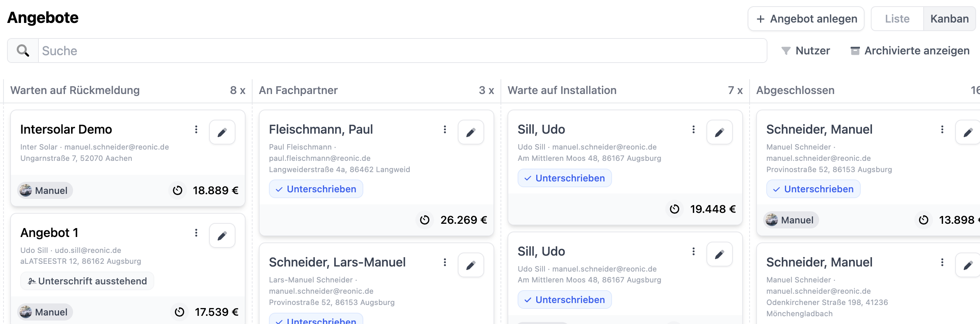Click history clock icon beside 19.448 €
The height and width of the screenshot is (324, 980).
[675, 209]
